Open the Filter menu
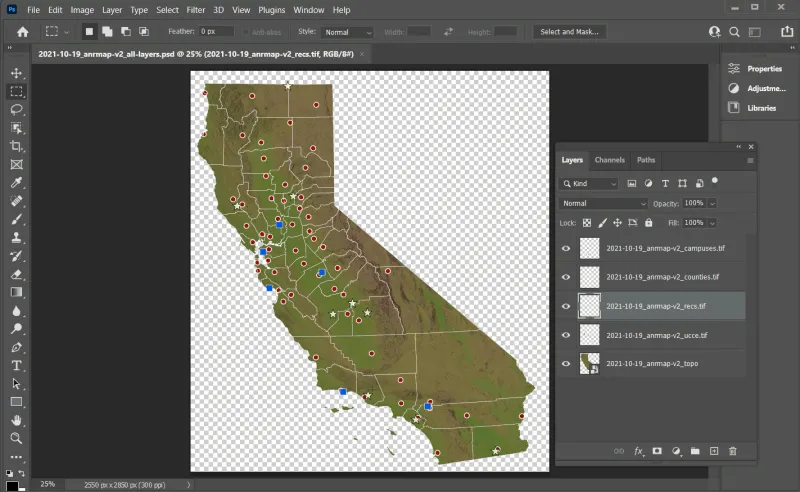 [x=195, y=10]
